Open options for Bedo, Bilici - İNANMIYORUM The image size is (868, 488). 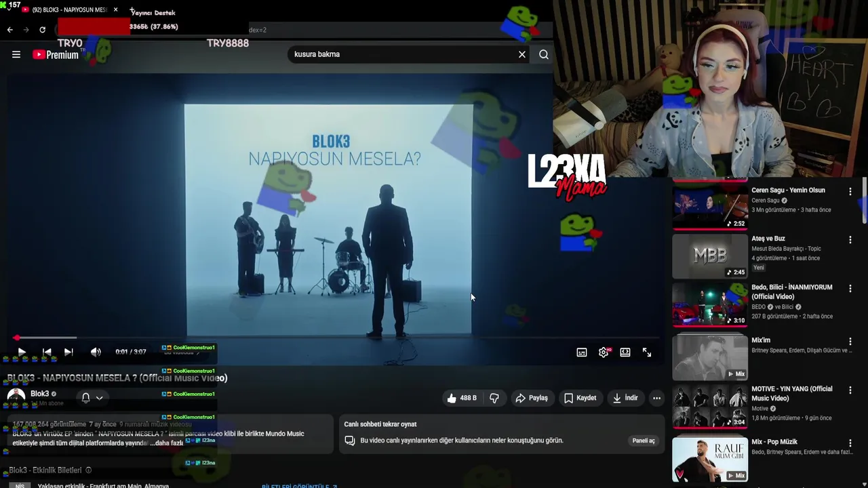850,289
